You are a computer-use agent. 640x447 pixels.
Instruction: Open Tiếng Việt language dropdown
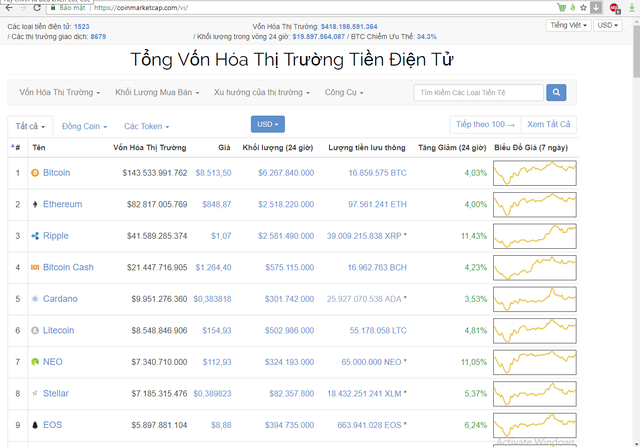point(568,25)
